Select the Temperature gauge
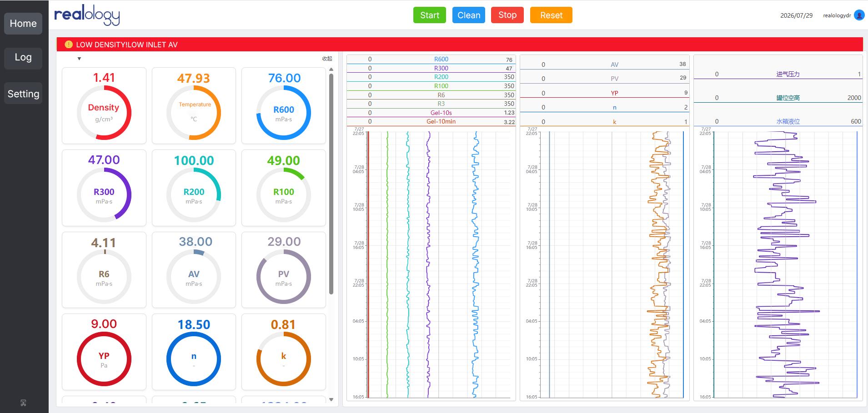Screen dimensions: 868x413 click(194, 105)
